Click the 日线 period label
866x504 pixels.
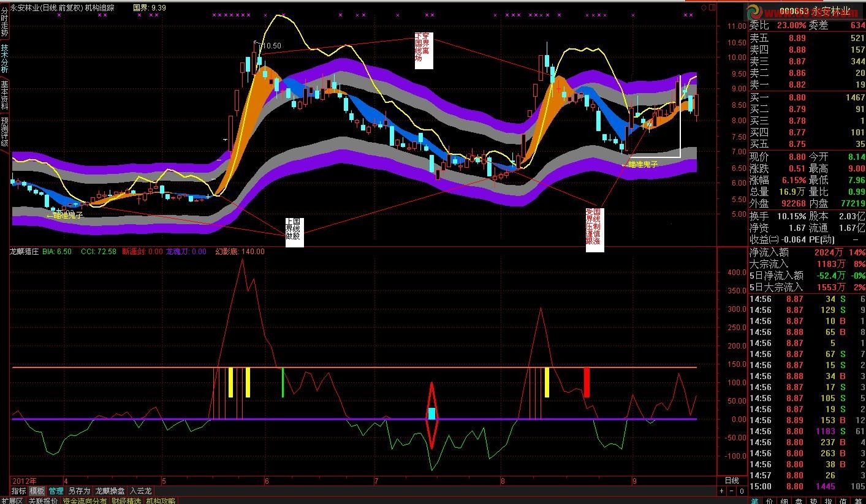731,481
